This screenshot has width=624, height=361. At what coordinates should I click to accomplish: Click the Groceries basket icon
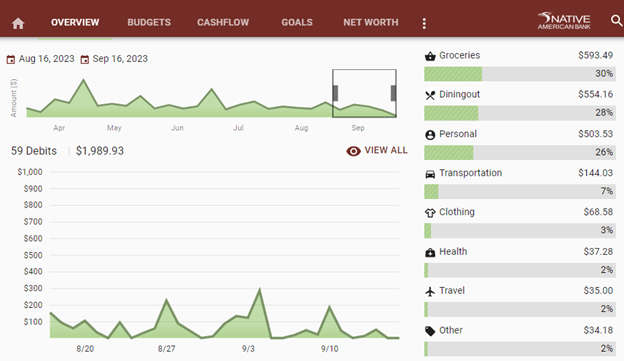(430, 56)
